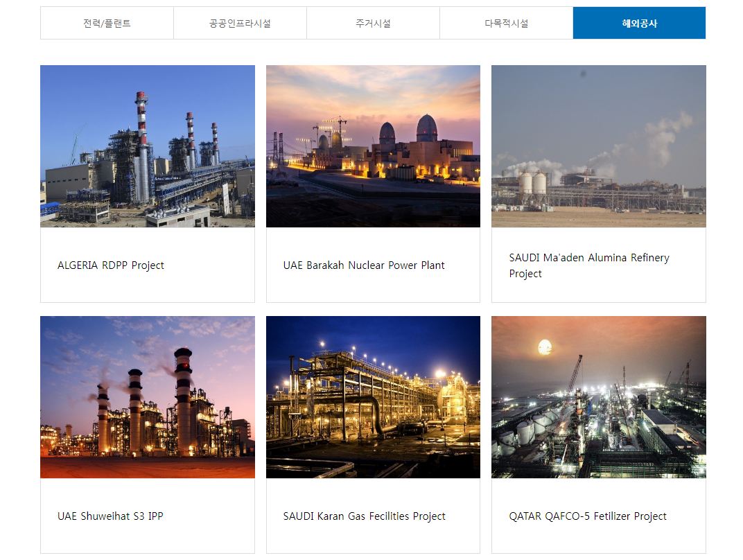Image resolution: width=743 pixels, height=560 pixels.
Task: Select the "QATAR QAFCO-5 Fetilizer Project" title link
Action: pyautogui.click(x=587, y=516)
